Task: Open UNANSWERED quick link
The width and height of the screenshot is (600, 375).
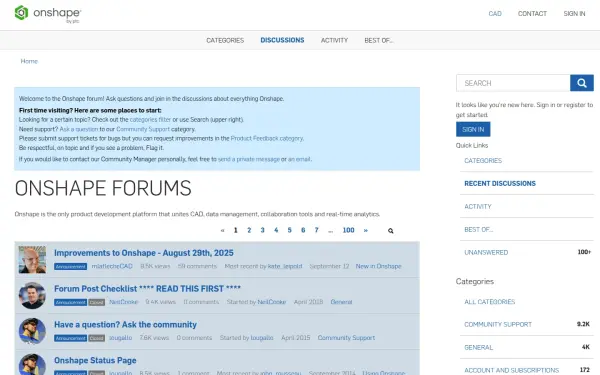Action: tap(486, 253)
